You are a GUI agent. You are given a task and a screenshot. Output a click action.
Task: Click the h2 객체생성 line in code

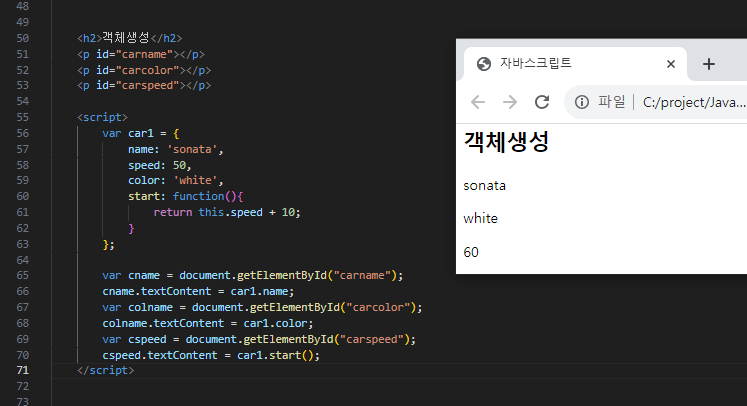pyautogui.click(x=130, y=38)
